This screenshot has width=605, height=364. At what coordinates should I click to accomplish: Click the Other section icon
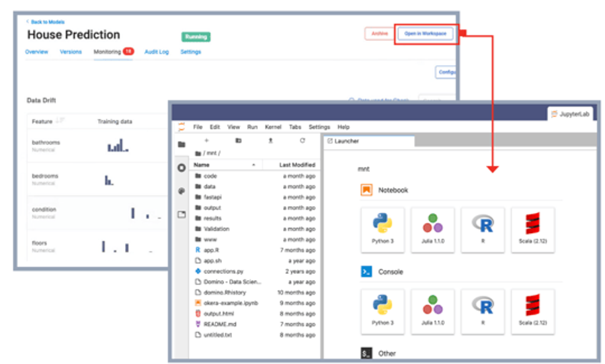366,353
